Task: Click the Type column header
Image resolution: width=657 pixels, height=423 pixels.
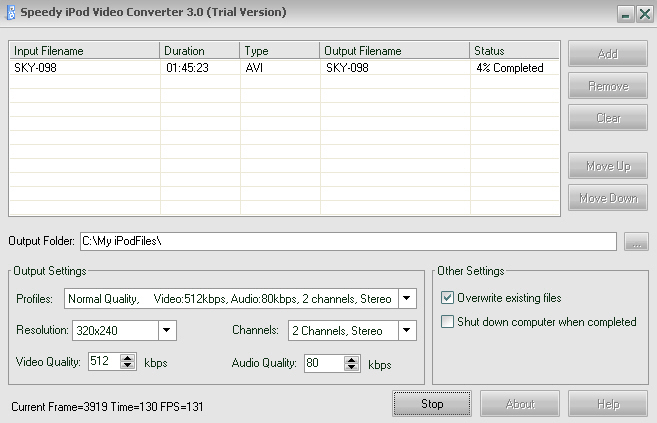Action: pos(279,51)
